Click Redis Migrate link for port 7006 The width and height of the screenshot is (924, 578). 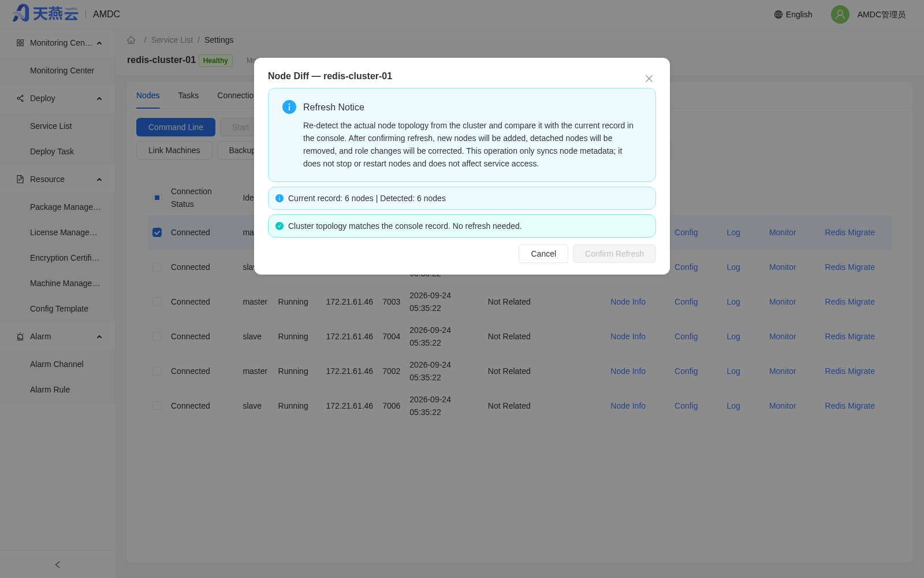(850, 406)
